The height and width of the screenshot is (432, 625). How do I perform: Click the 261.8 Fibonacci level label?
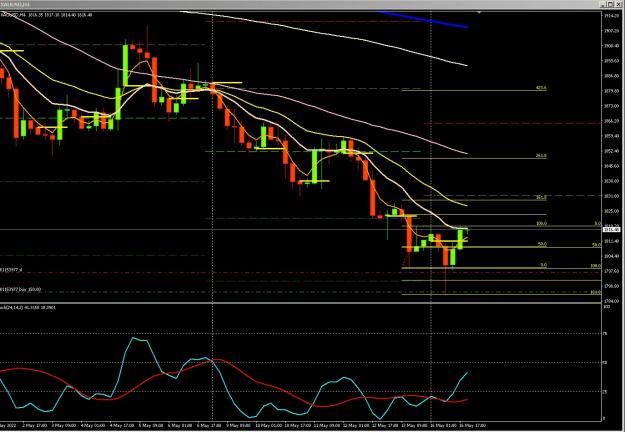coord(541,156)
